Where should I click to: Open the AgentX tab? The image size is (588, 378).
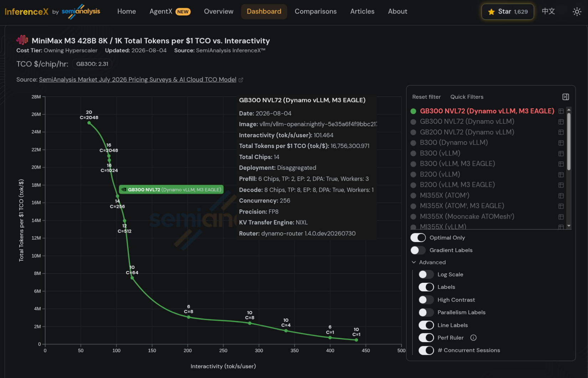170,11
